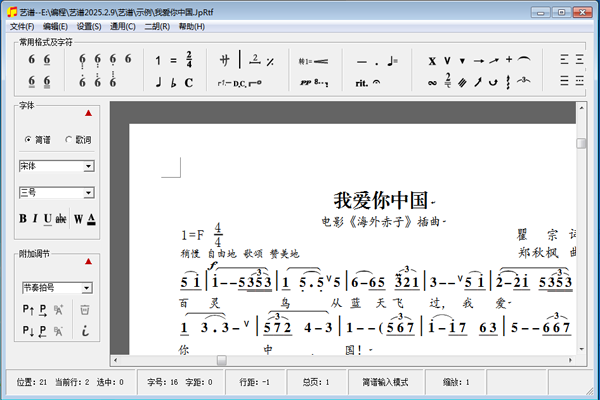Insert the crescendo hairpin symbol
Viewport: 600px width, 400px height.
click(x=320, y=61)
